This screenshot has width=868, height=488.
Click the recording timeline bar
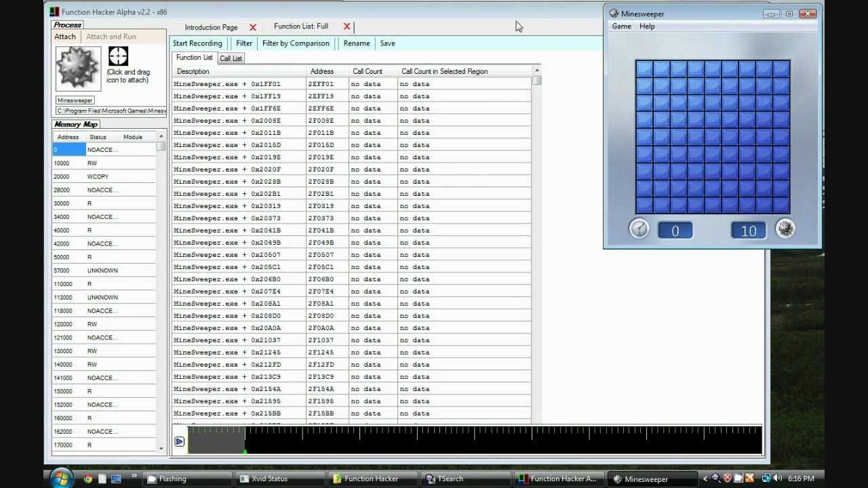point(475,440)
